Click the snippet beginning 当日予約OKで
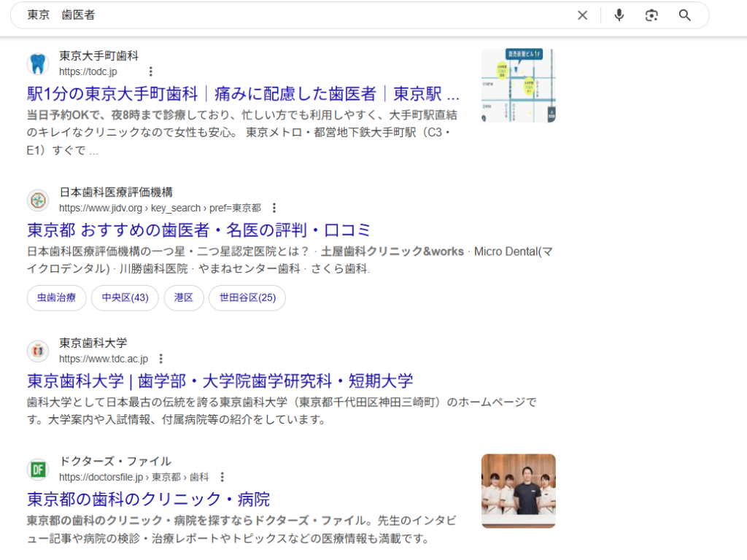The image size is (747, 560). click(x=242, y=133)
